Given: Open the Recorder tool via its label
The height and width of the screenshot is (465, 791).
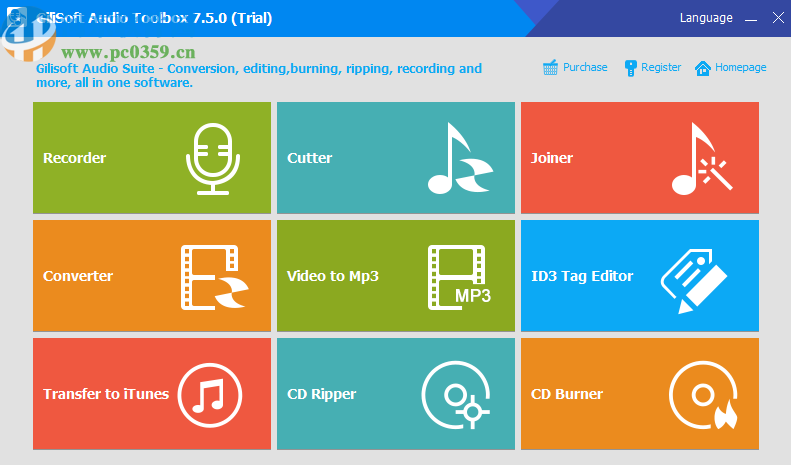Looking at the screenshot, I should [x=75, y=158].
